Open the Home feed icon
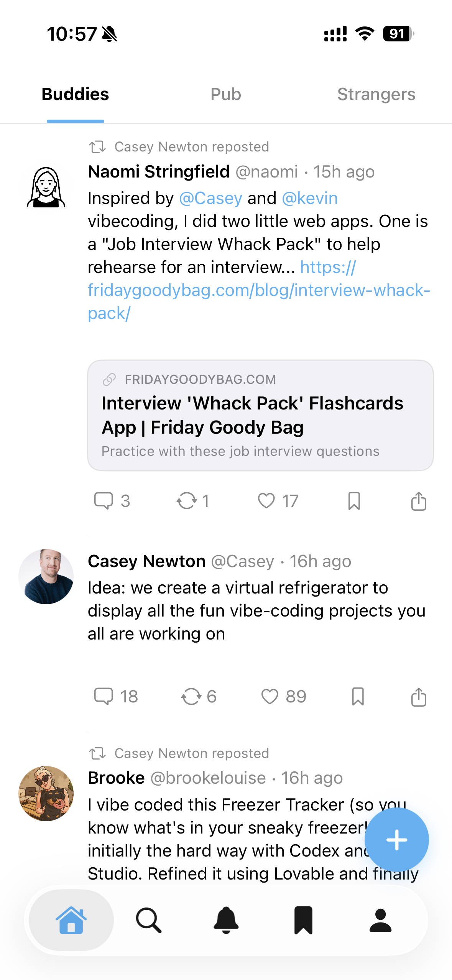The image size is (452, 980). (x=71, y=920)
